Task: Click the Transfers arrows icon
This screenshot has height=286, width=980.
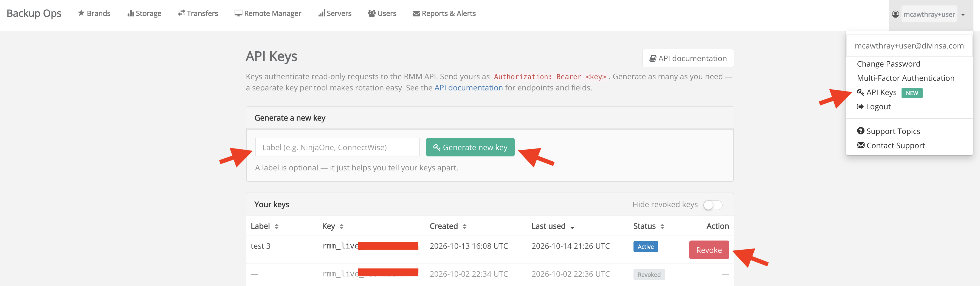Action: pyautogui.click(x=181, y=13)
